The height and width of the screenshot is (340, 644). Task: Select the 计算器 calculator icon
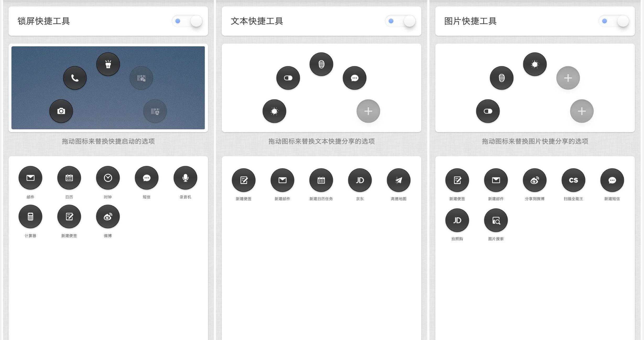pos(30,216)
